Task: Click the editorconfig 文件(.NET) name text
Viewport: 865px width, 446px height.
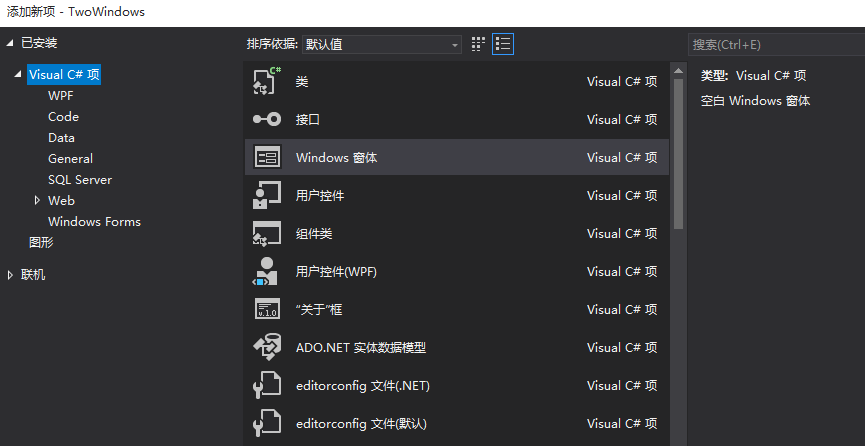Action: [363, 386]
